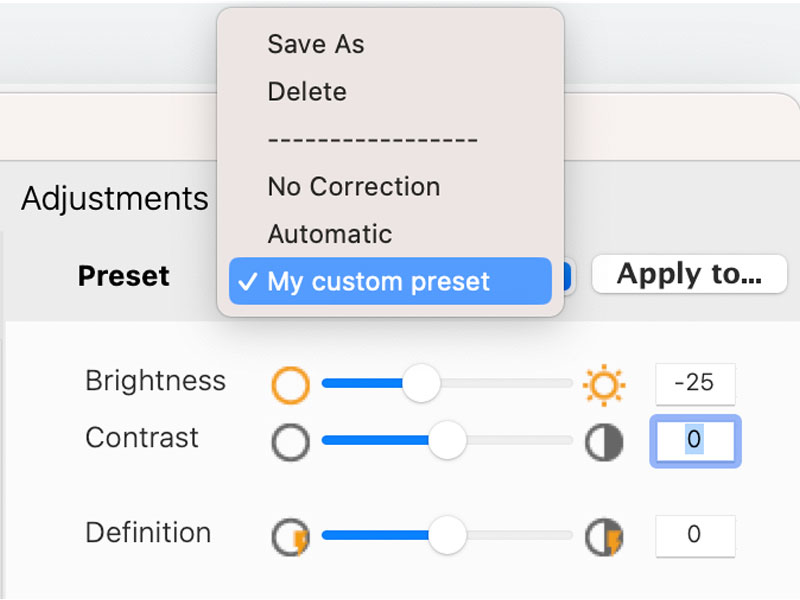Click the Definition slider handle
The width and height of the screenshot is (800, 600).
pyautogui.click(x=447, y=535)
